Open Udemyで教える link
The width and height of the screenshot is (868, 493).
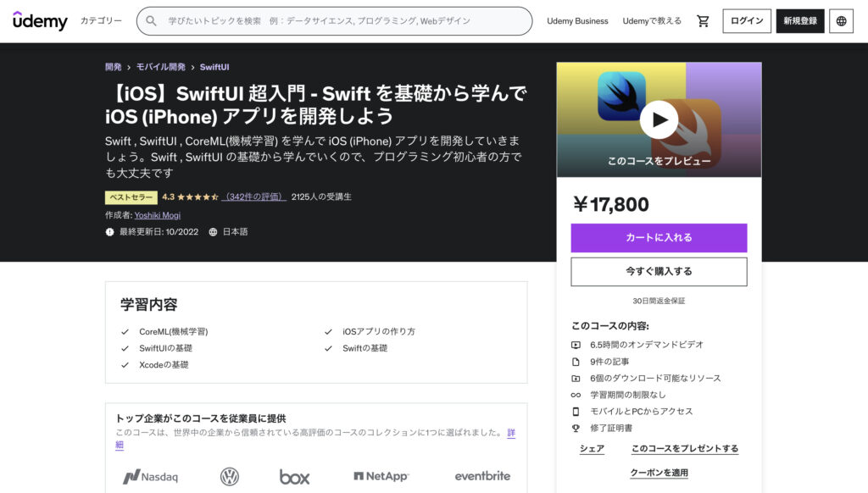tap(652, 21)
